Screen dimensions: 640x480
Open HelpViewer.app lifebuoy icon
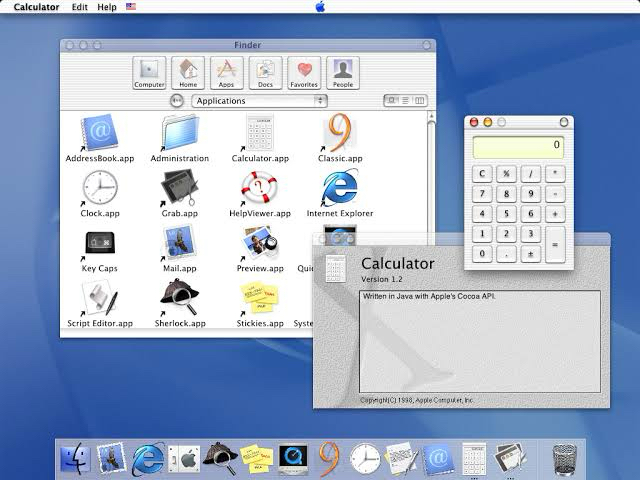point(259,188)
